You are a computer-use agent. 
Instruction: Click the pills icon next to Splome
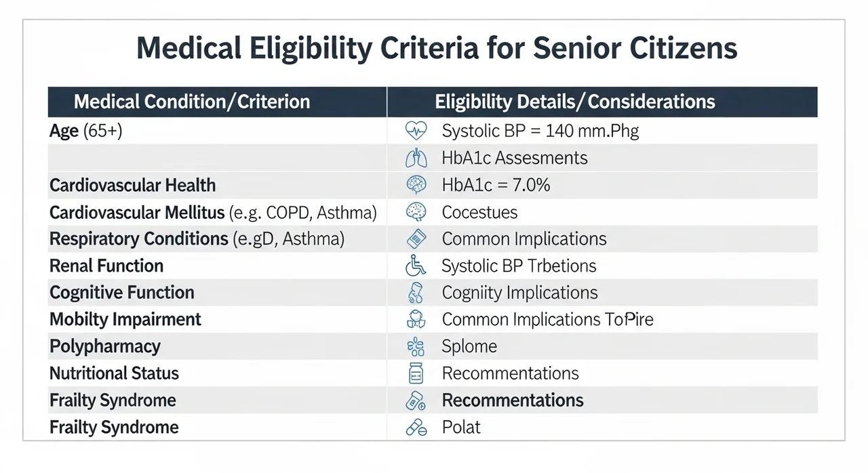(415, 346)
